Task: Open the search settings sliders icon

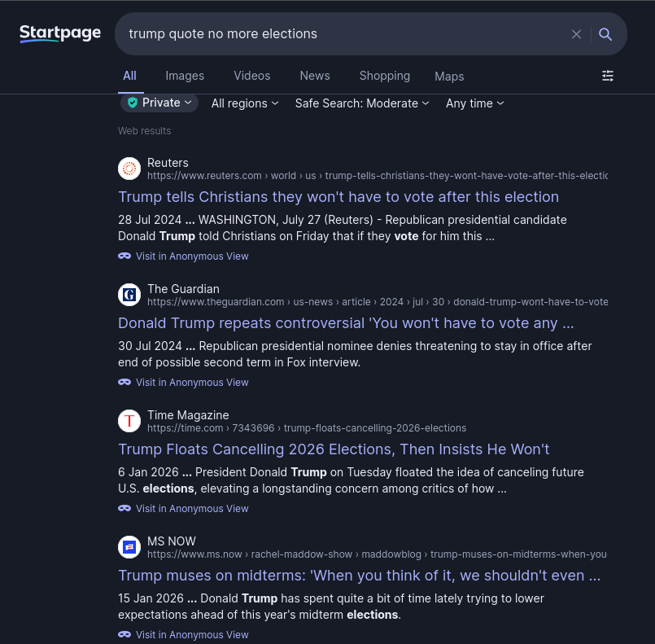Action: coord(608,76)
